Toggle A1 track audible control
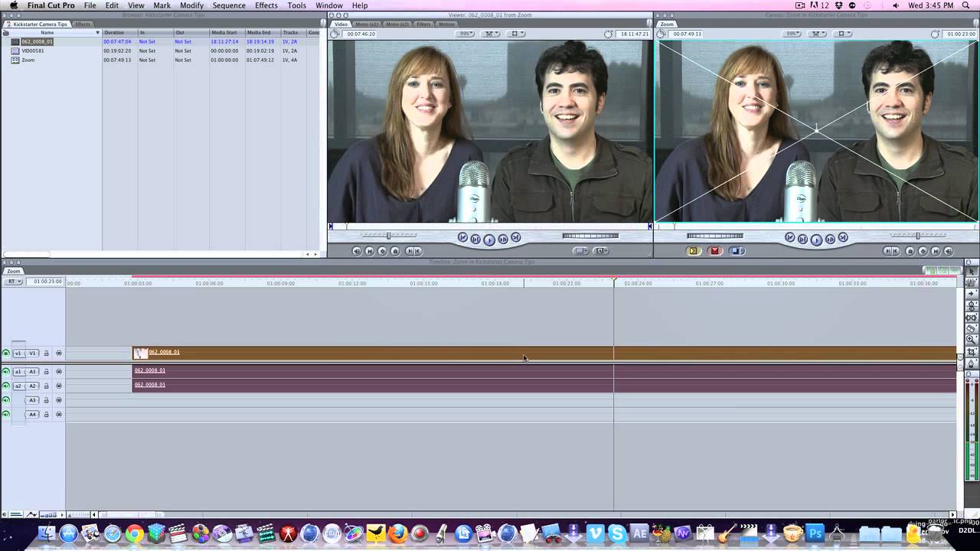 (x=6, y=372)
